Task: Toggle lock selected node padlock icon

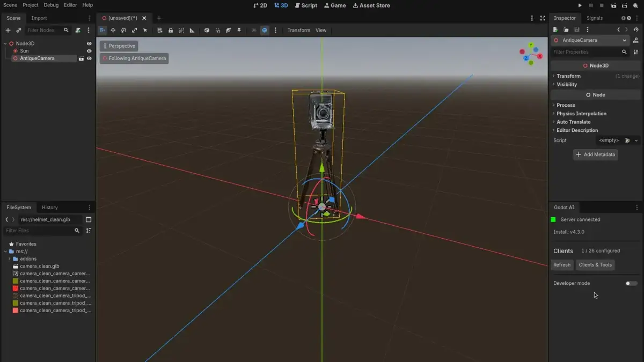Action: [x=171, y=30]
